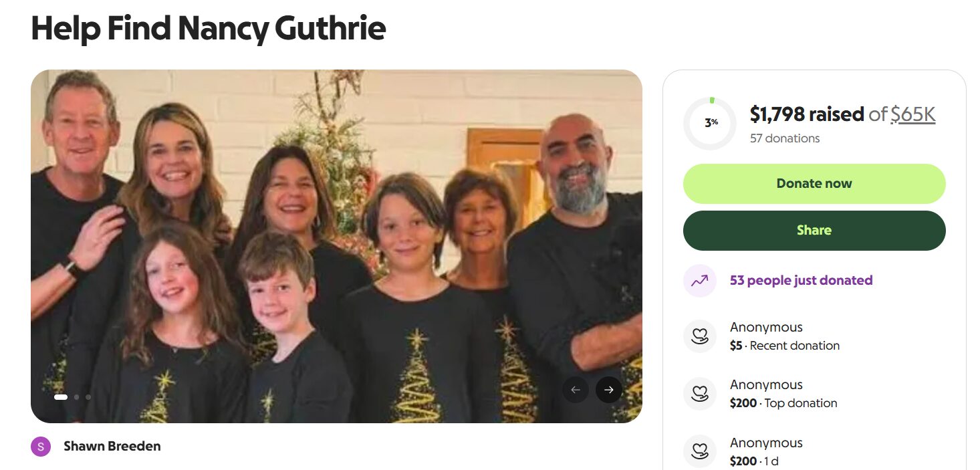Select the third carousel indicator dot

[x=88, y=397]
